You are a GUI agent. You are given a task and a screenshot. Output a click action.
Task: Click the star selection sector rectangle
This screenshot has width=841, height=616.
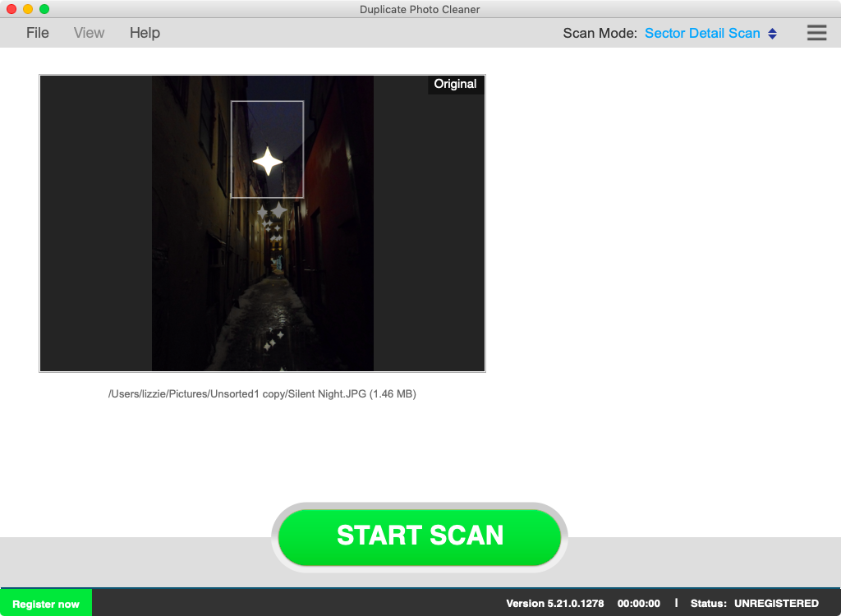tap(267, 149)
